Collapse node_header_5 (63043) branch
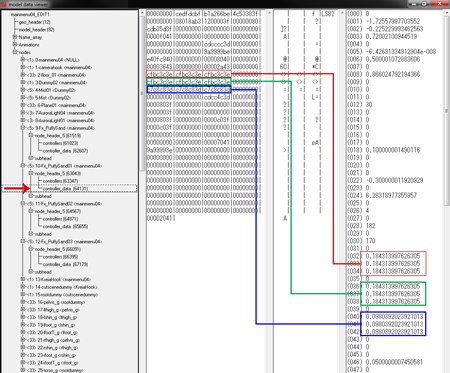 (31, 173)
